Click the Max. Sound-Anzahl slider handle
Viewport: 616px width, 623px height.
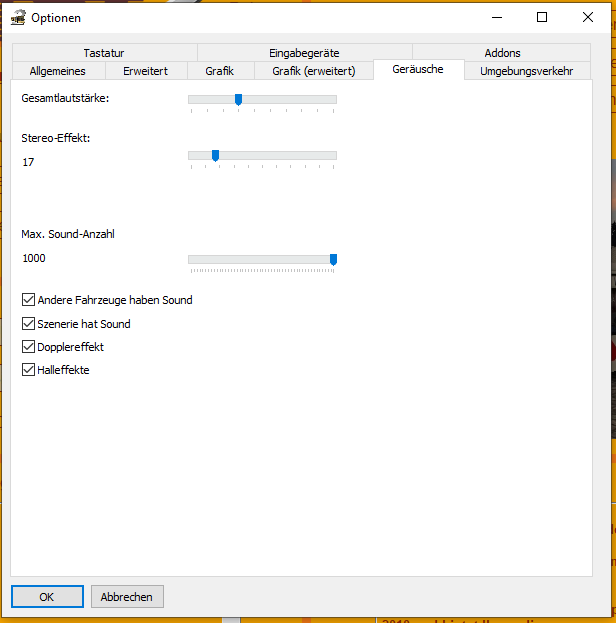tap(333, 259)
